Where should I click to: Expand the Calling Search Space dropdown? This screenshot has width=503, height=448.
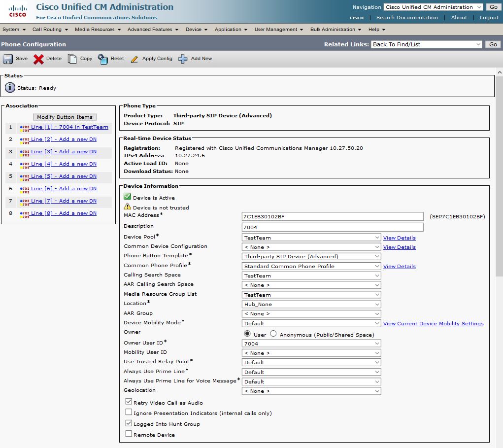click(311, 276)
